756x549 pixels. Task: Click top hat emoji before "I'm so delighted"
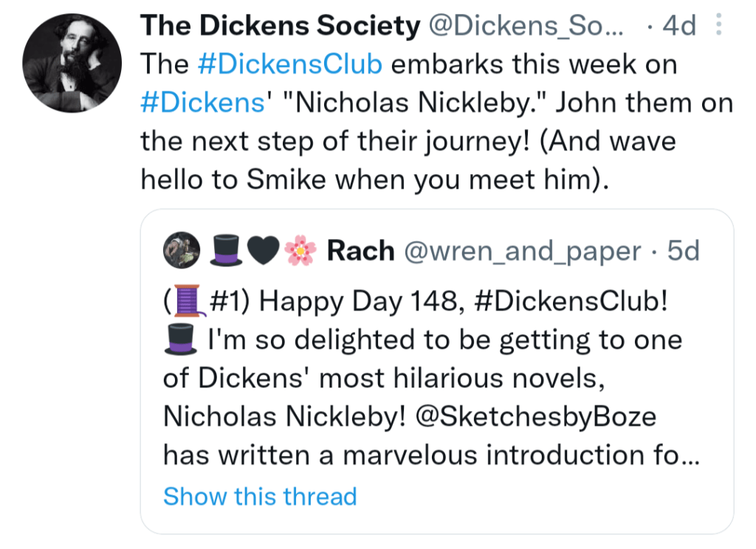[x=181, y=341]
